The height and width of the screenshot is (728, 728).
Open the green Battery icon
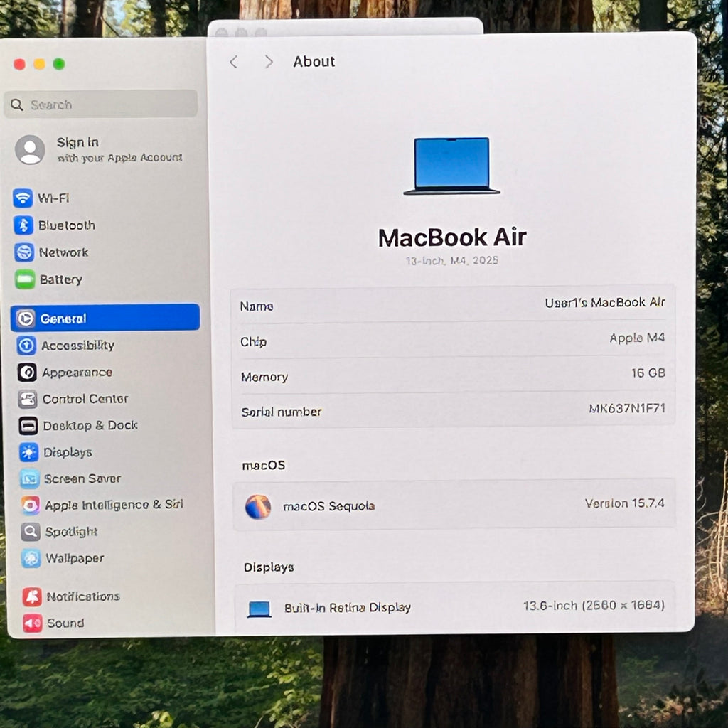[x=25, y=279]
